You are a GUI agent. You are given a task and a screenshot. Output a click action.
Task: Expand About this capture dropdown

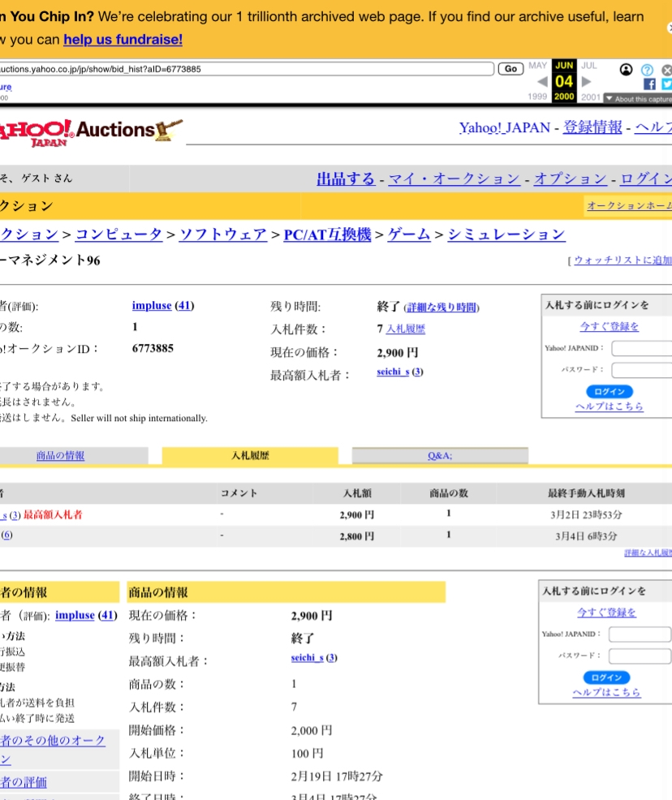tap(639, 98)
